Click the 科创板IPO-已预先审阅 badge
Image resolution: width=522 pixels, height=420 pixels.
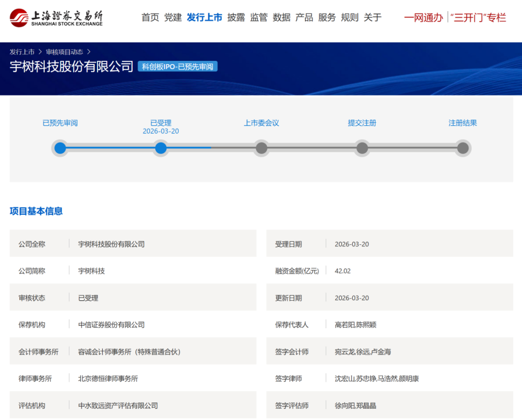(177, 67)
